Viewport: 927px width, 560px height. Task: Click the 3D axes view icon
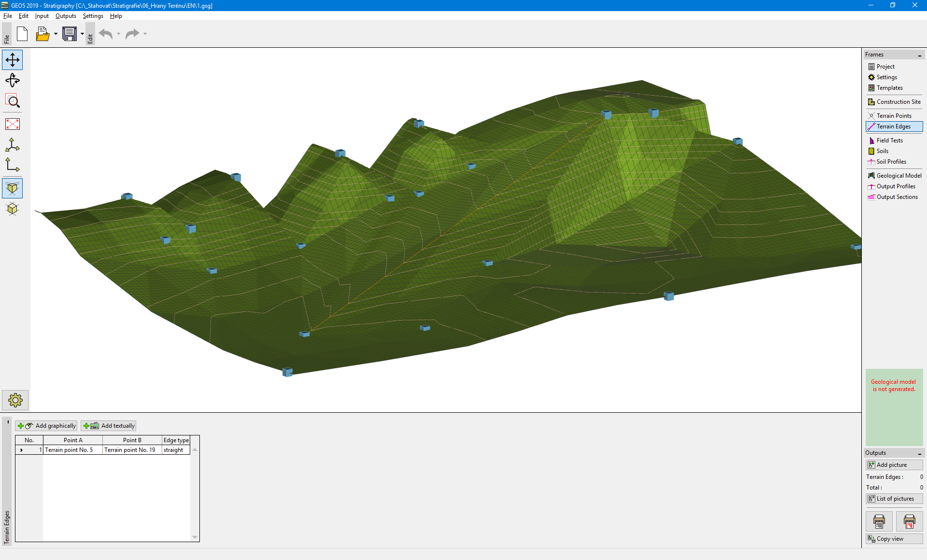13,145
